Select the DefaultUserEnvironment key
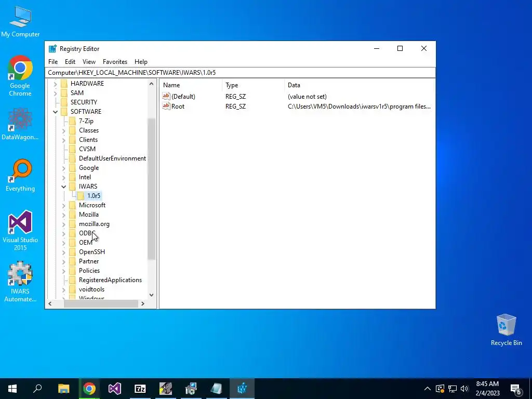 112,158
